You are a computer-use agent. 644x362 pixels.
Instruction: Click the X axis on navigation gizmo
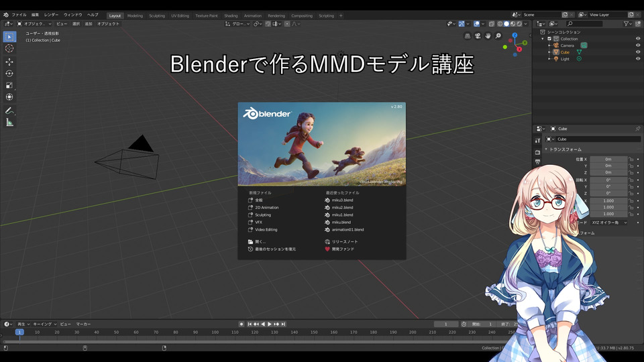pyautogui.click(x=519, y=49)
